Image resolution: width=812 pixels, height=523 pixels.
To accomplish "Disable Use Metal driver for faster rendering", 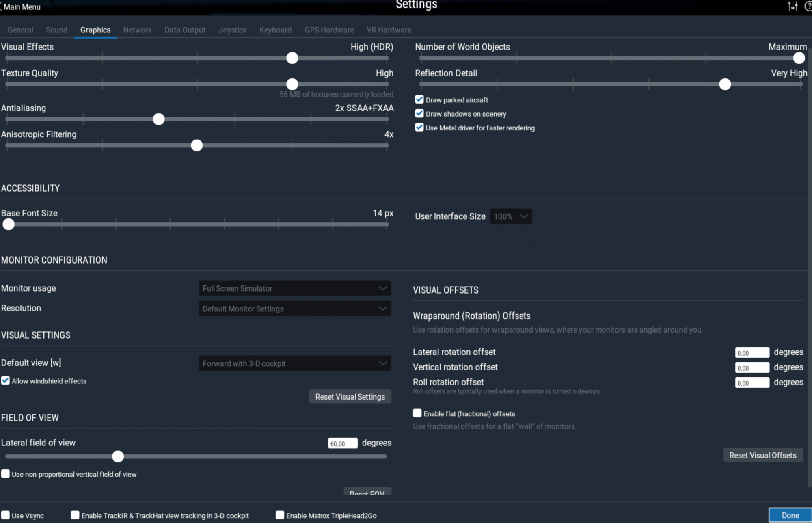I will pos(419,128).
